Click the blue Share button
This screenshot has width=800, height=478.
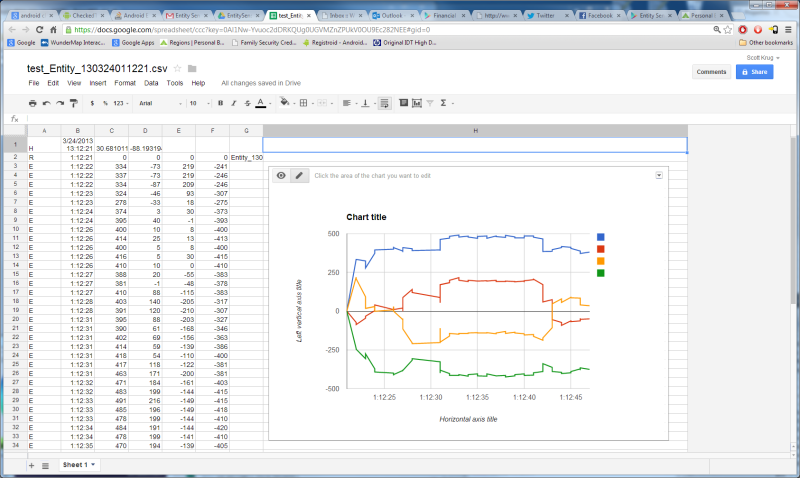coord(755,72)
